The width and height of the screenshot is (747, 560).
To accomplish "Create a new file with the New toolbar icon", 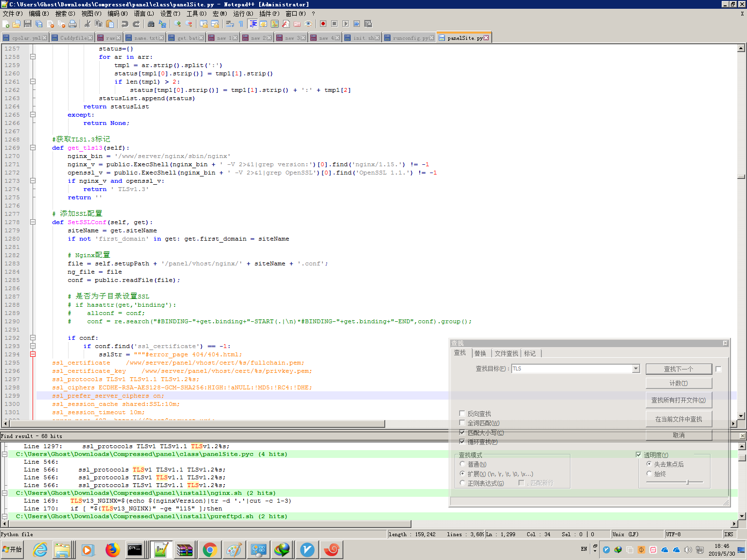I will click(6, 24).
